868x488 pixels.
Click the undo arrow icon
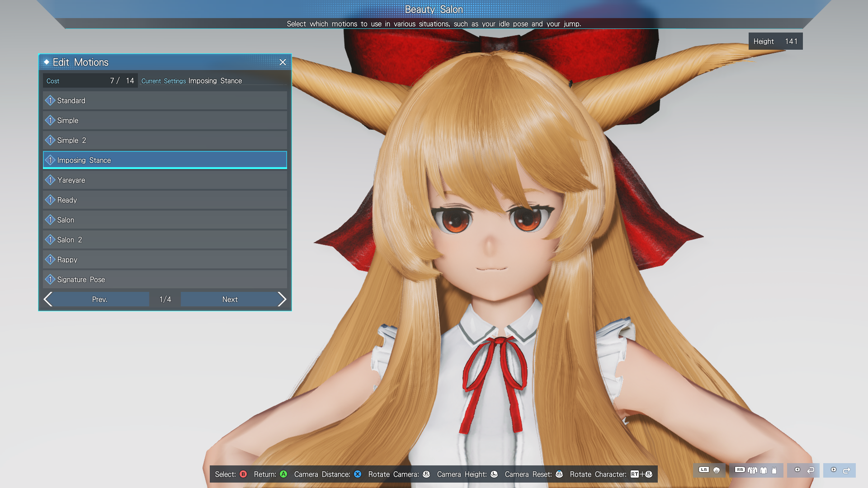click(x=811, y=470)
